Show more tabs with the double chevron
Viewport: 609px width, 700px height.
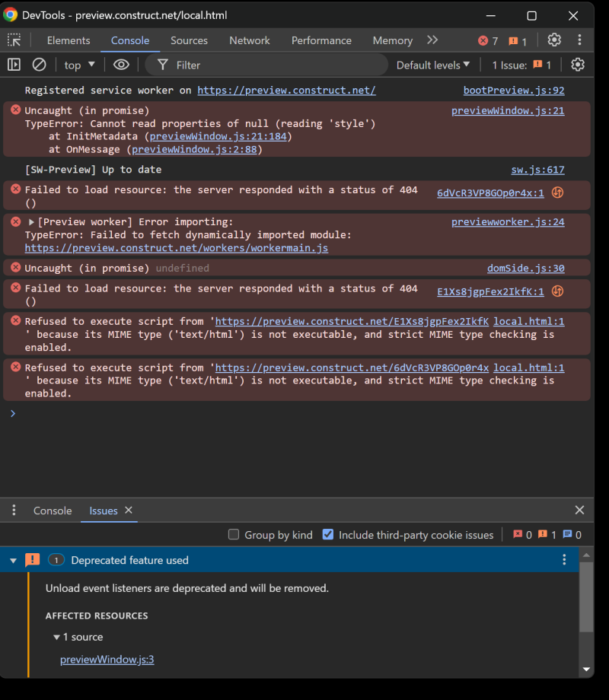[x=432, y=40]
